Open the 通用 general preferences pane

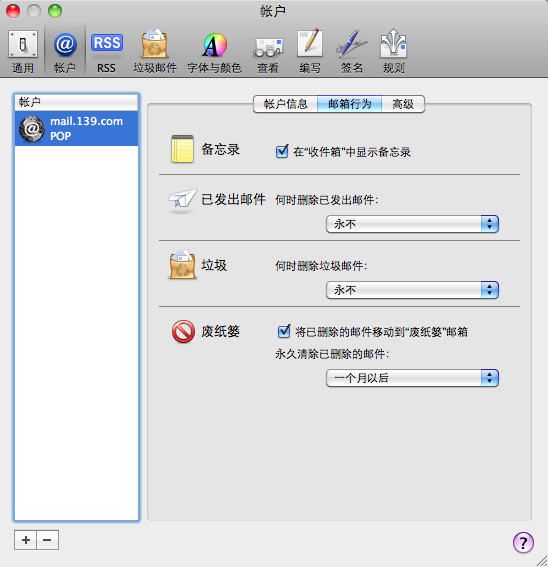23,51
